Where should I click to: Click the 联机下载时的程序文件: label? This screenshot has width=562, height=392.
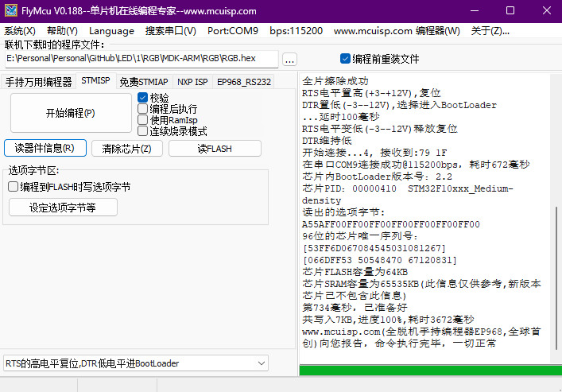(55, 45)
